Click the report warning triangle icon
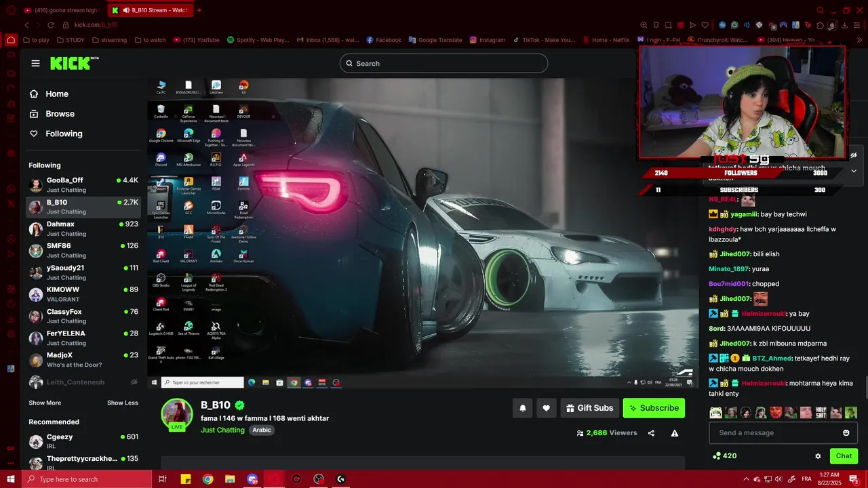Image resolution: width=868 pixels, height=488 pixels. pos(675,433)
